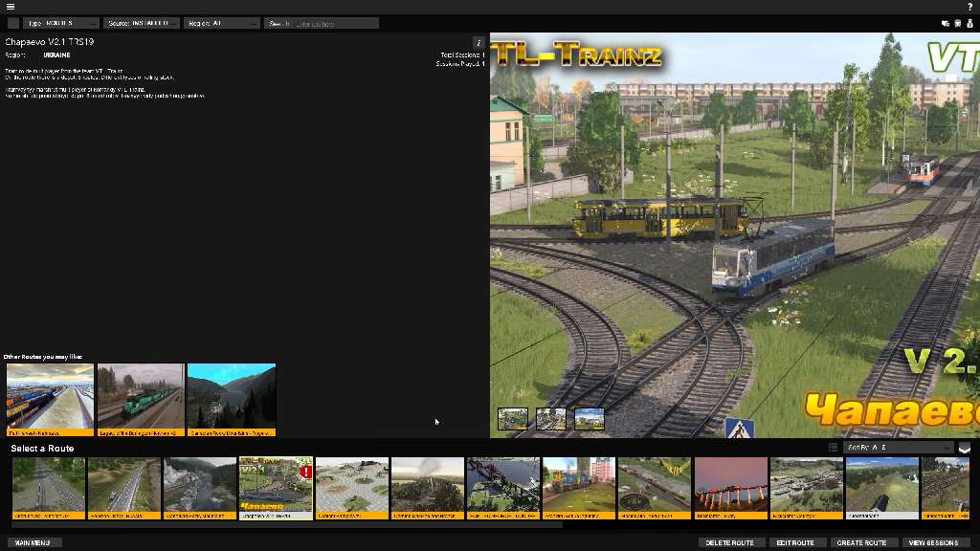The image size is (980, 551).
Task: Select the route thumbnail with red blossoms branch
Action: tap(503, 488)
